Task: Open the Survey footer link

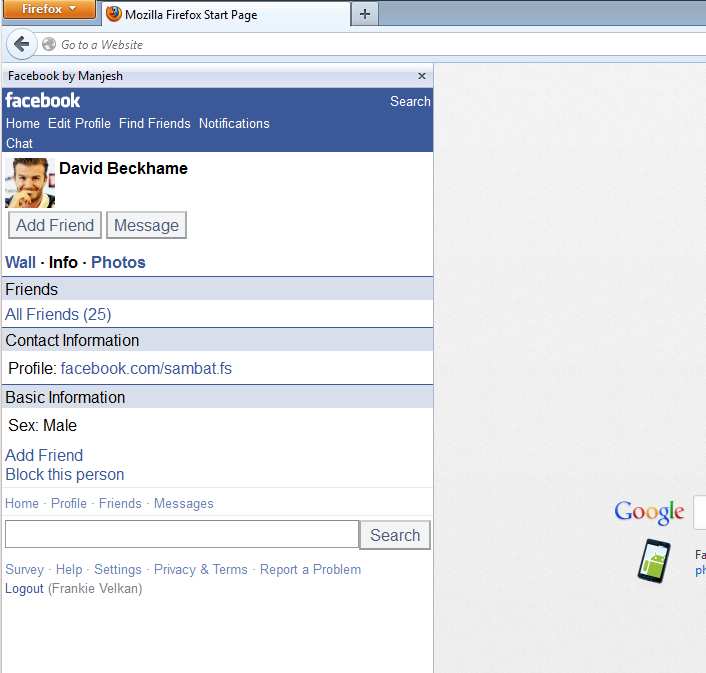Action: click(x=24, y=569)
